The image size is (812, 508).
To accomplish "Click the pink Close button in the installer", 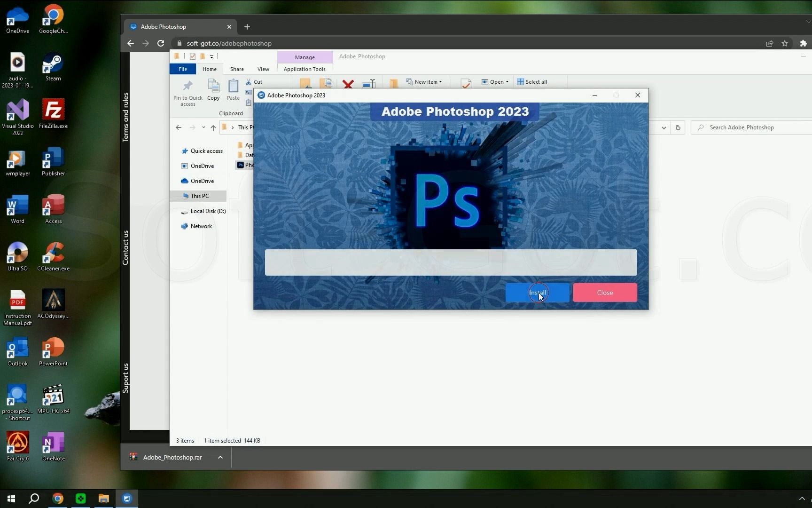I will coord(605,293).
